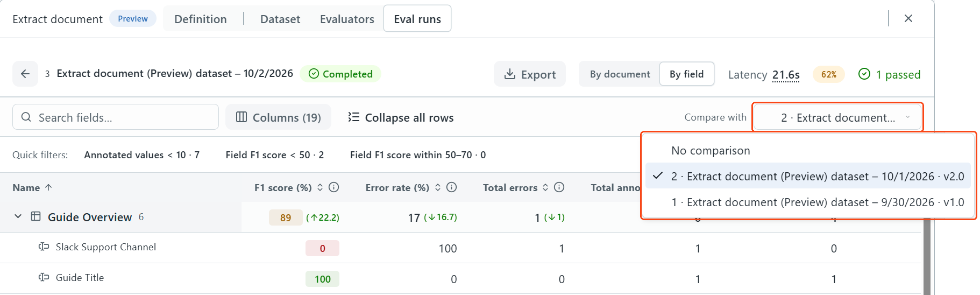Switch view to By field
This screenshot has width=980, height=295.
coord(687,74)
